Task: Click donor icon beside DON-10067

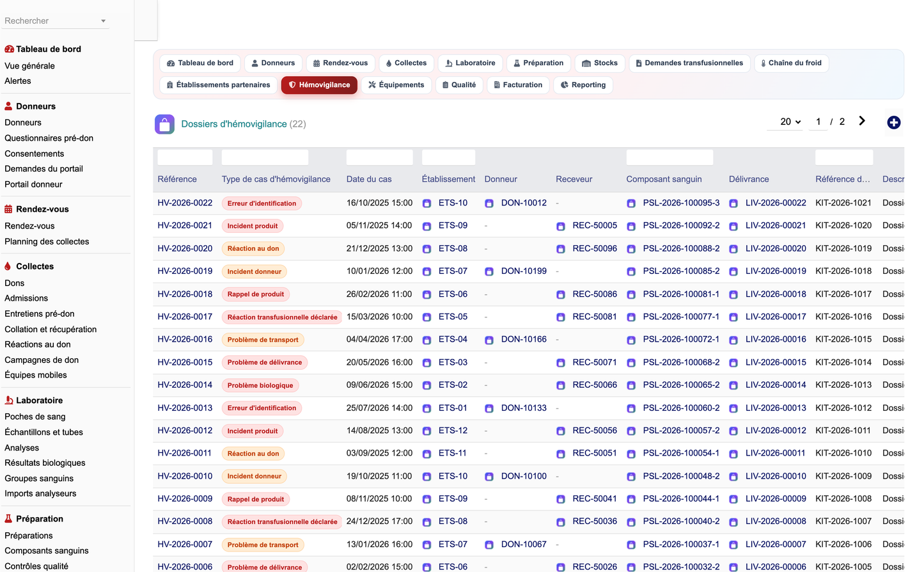Action: pyautogui.click(x=489, y=544)
